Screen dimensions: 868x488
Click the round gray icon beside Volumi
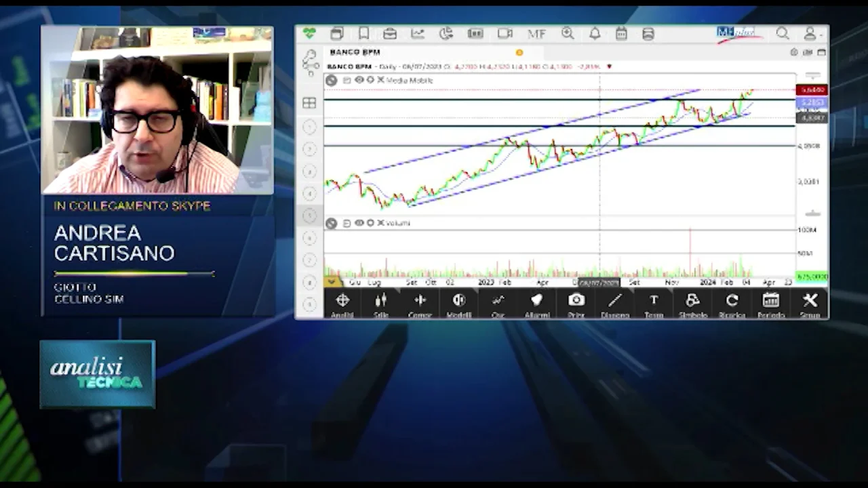(x=331, y=223)
